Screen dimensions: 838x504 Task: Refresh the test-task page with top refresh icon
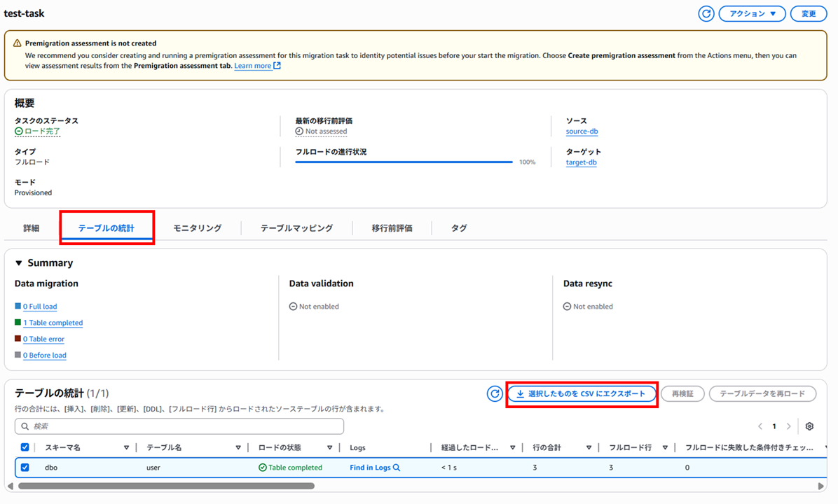tap(706, 14)
